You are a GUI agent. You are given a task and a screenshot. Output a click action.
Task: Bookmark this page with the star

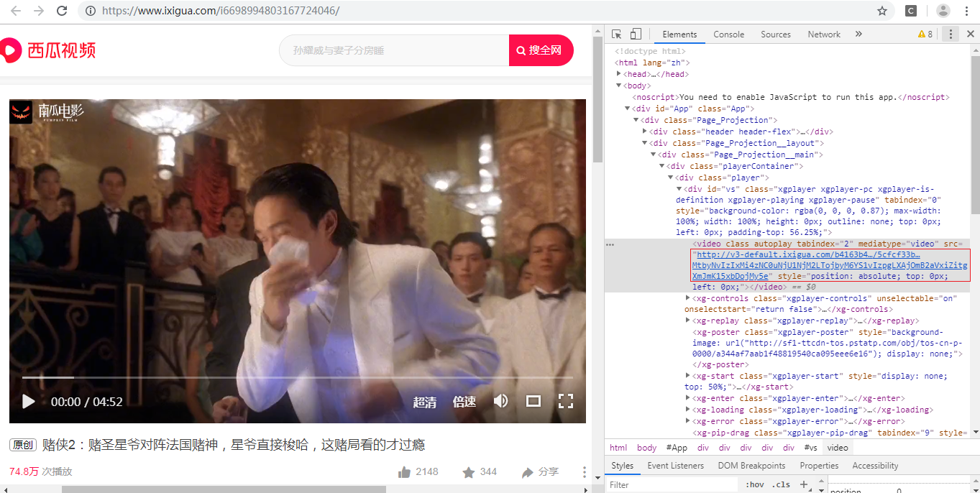click(882, 11)
